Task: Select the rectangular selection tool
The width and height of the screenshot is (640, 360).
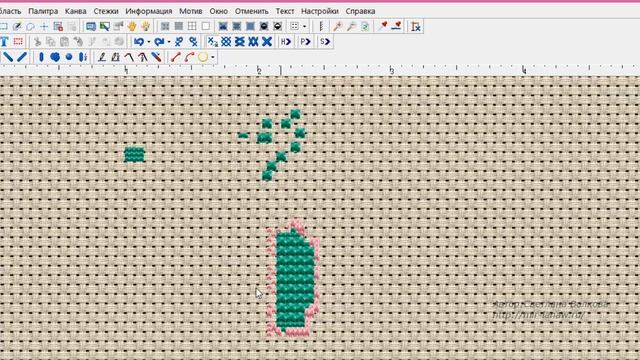Action: click(x=4, y=27)
